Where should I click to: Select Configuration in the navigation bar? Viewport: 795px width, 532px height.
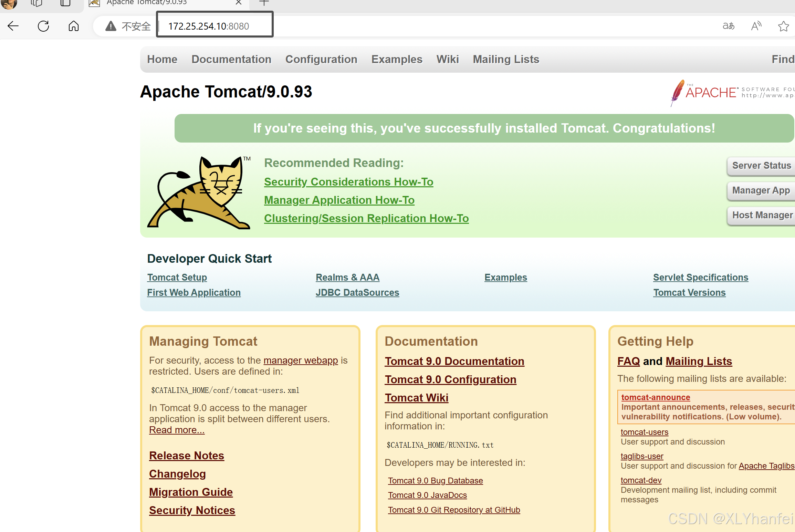pyautogui.click(x=321, y=59)
